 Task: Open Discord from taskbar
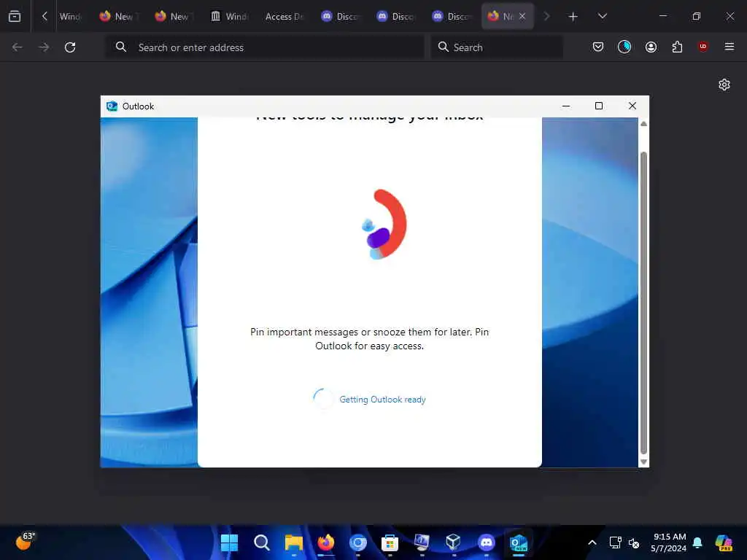[486, 542]
